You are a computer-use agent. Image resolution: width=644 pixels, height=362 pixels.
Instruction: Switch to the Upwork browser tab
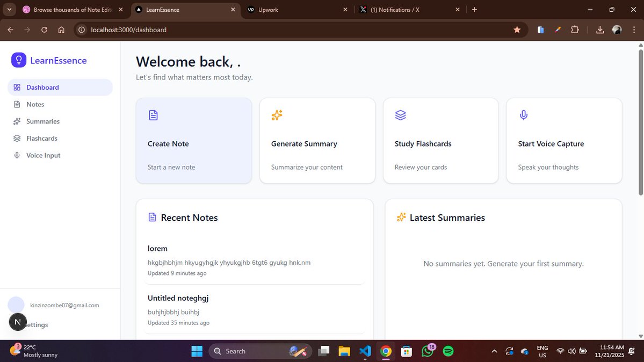coord(269,9)
